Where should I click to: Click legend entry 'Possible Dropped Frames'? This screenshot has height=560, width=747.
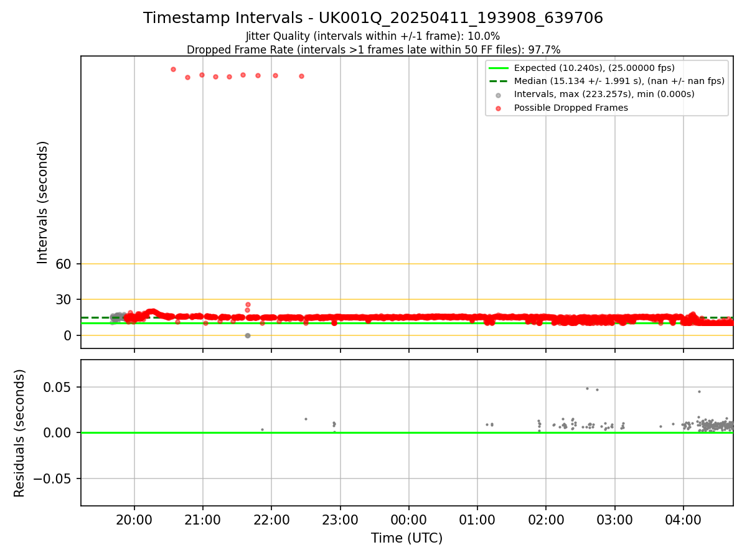pos(571,108)
